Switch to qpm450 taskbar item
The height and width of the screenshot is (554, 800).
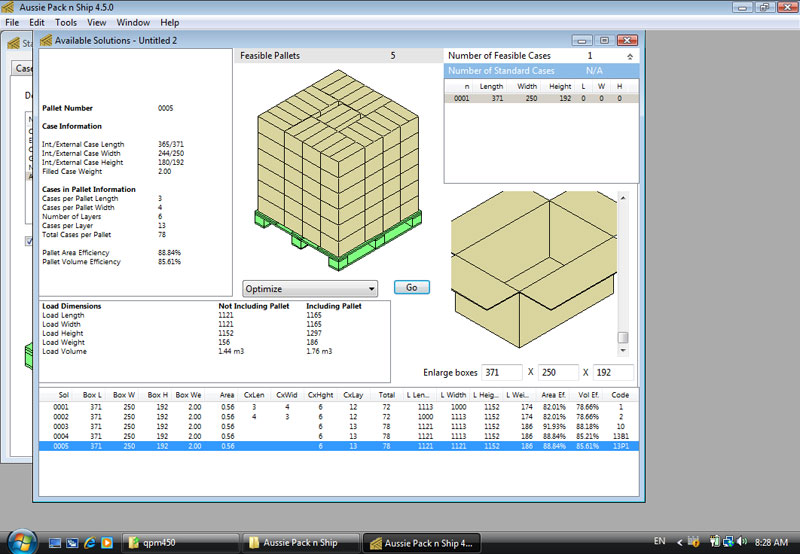point(181,543)
